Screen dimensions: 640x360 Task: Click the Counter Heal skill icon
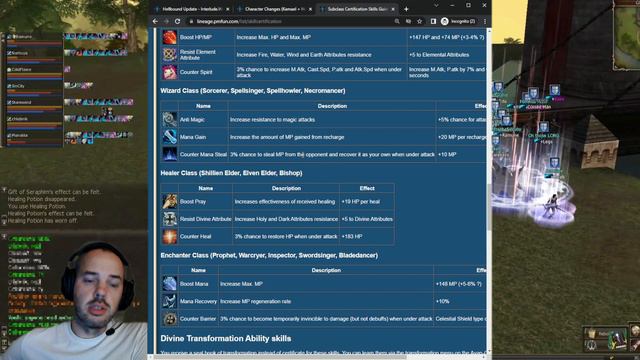[170, 236]
